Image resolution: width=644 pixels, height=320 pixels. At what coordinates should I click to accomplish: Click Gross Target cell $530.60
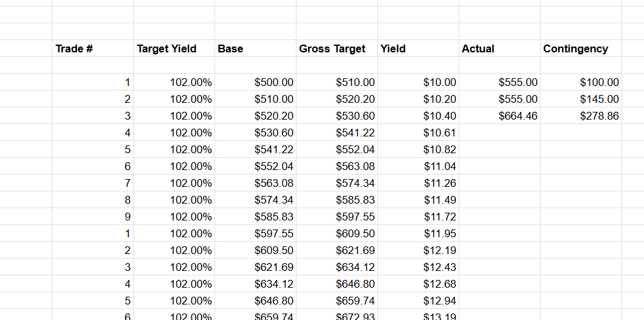337,116
